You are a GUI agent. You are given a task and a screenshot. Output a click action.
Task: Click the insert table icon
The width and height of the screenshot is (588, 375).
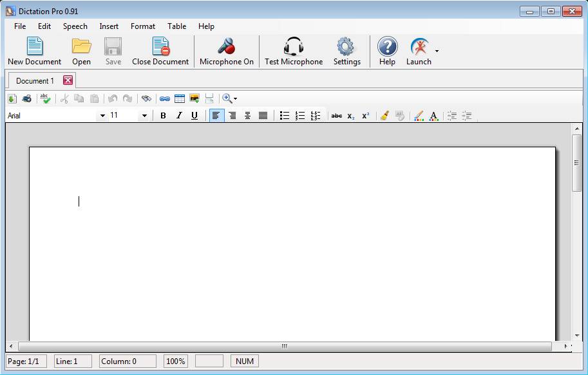(180, 98)
